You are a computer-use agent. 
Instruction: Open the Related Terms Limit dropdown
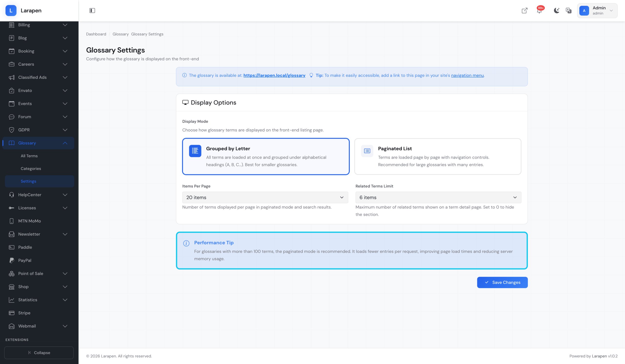[438, 197]
